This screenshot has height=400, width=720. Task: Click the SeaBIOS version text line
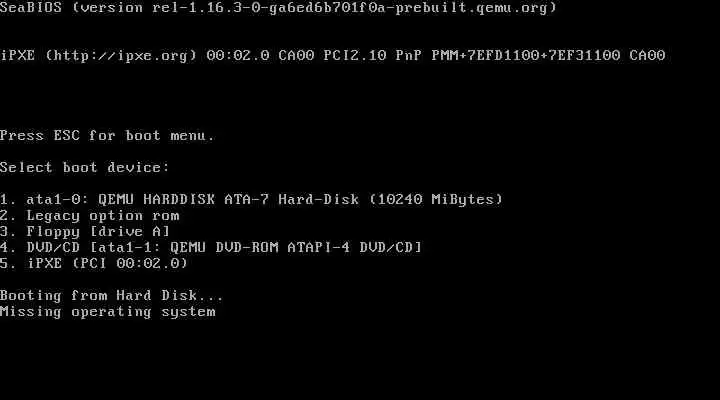click(278, 8)
